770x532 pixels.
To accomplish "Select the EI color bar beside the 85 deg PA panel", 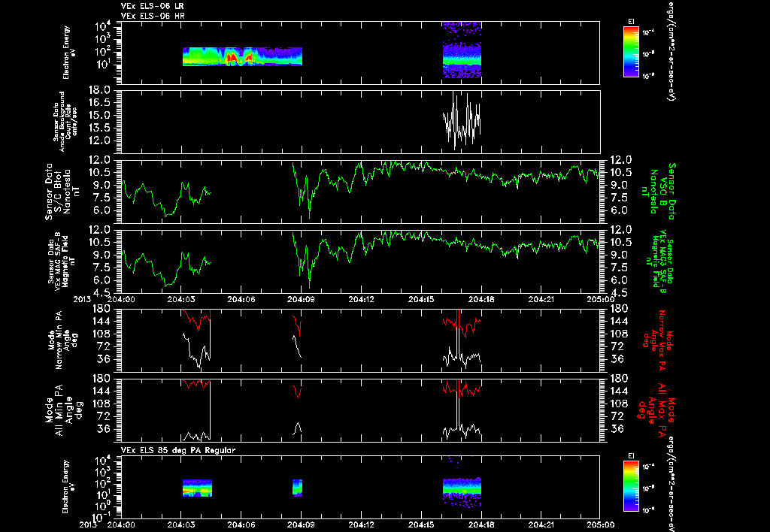I will coord(631,486).
